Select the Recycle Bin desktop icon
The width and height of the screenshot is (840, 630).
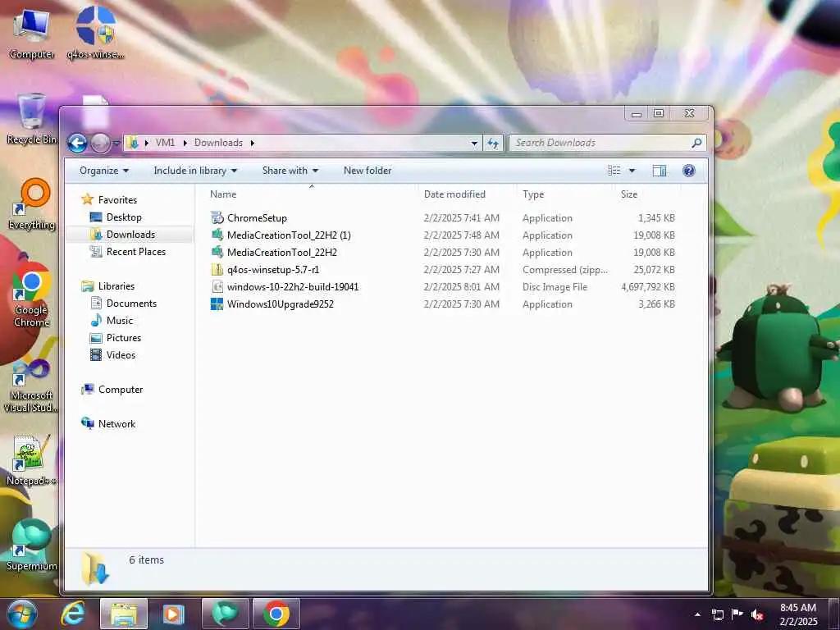pos(31,118)
